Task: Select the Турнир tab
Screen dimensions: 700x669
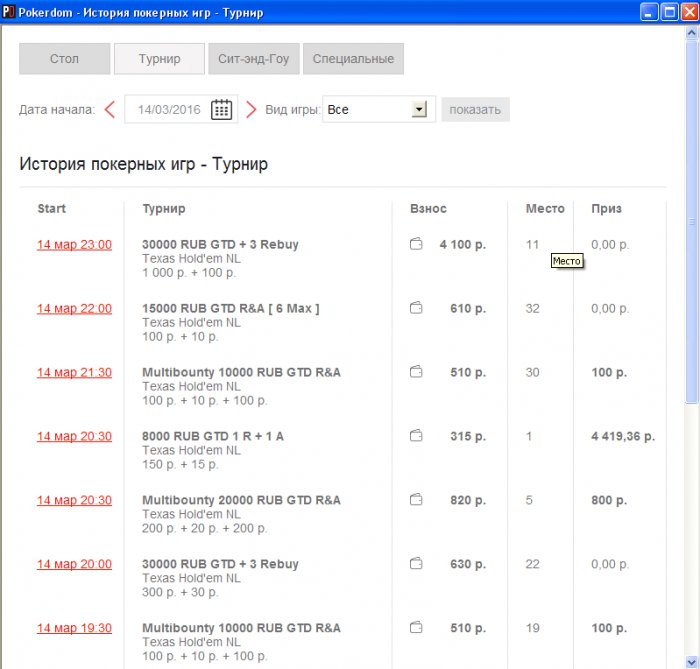Action: (159, 58)
